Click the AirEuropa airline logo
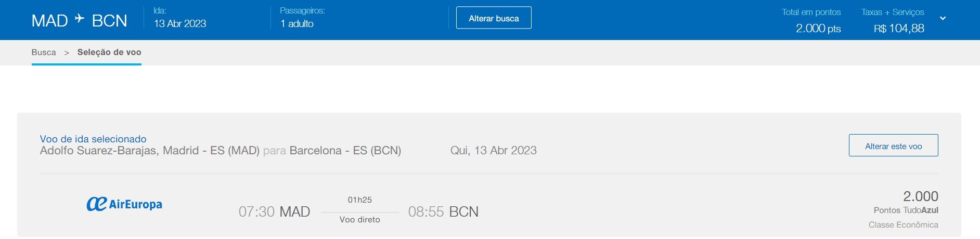Viewport: 980px width, 239px height. click(x=124, y=204)
